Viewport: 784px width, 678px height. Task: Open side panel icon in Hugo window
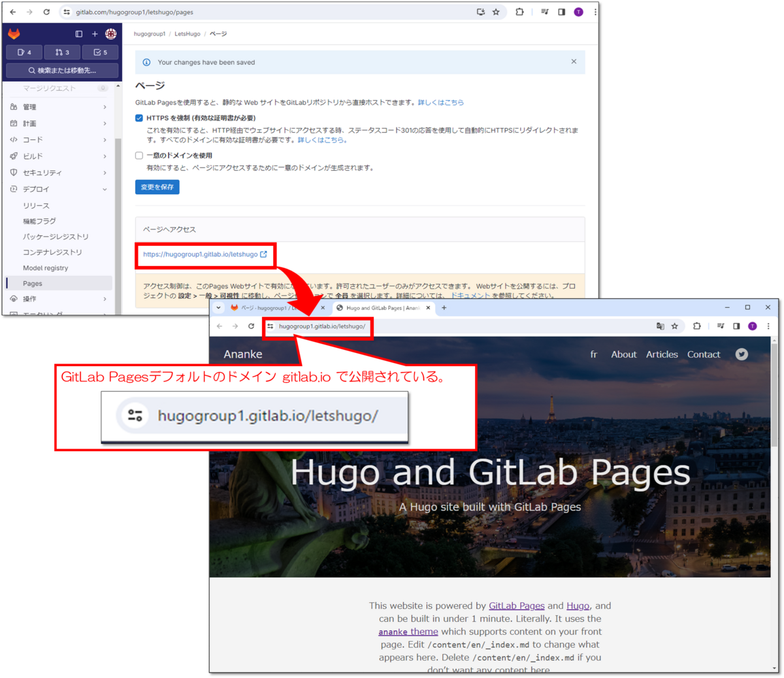tap(736, 326)
